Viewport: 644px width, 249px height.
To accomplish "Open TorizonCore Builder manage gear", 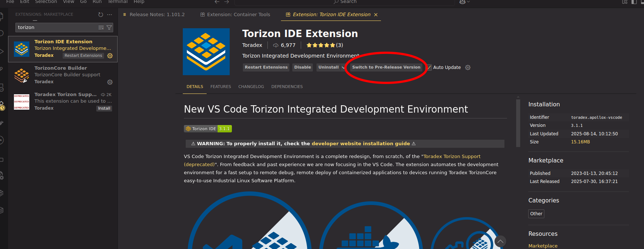I will (x=110, y=82).
